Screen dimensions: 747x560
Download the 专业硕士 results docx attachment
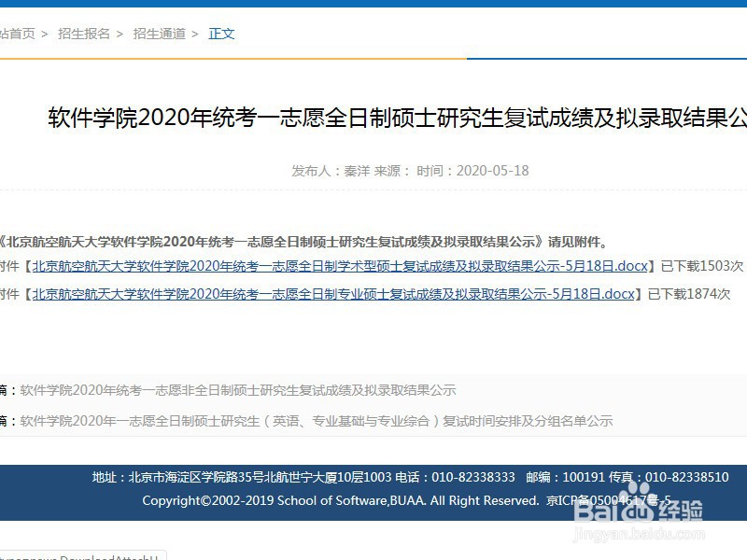333,294
